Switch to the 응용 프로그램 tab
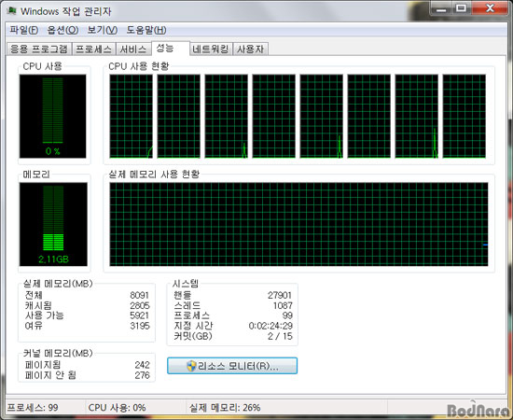 (x=39, y=49)
